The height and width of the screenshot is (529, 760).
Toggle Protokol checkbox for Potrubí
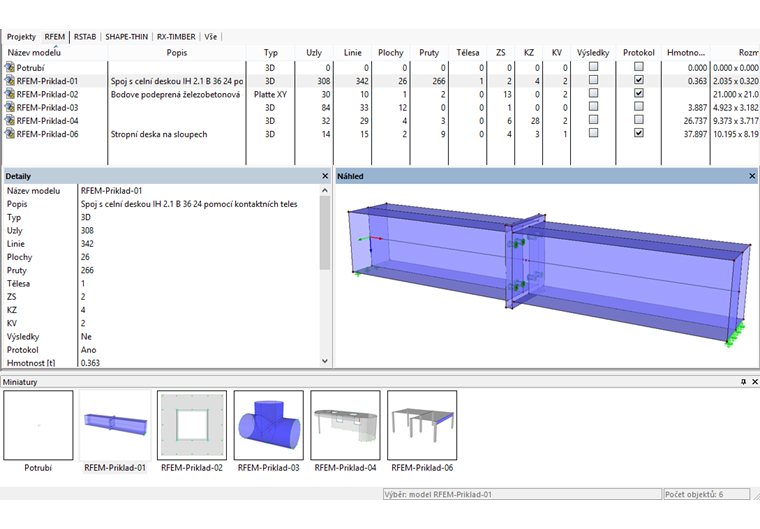[639, 66]
